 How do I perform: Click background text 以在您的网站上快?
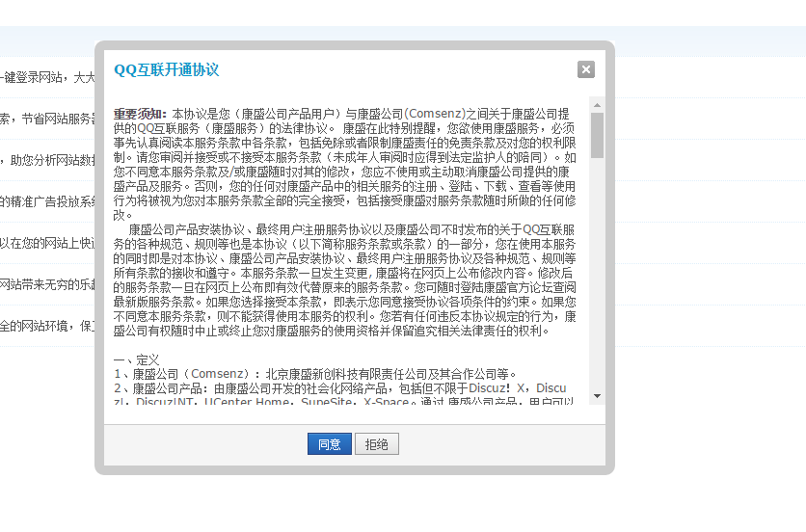pyautogui.click(x=47, y=243)
